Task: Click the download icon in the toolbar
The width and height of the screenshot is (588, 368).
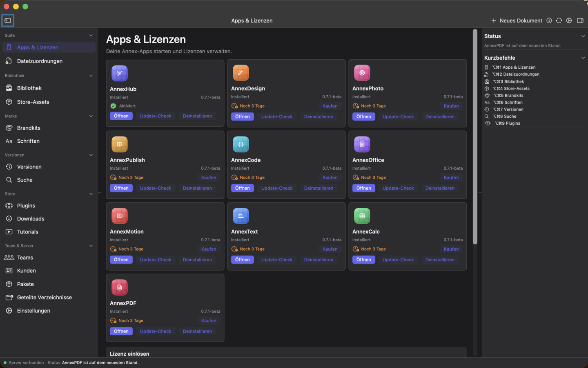Action: [549, 20]
